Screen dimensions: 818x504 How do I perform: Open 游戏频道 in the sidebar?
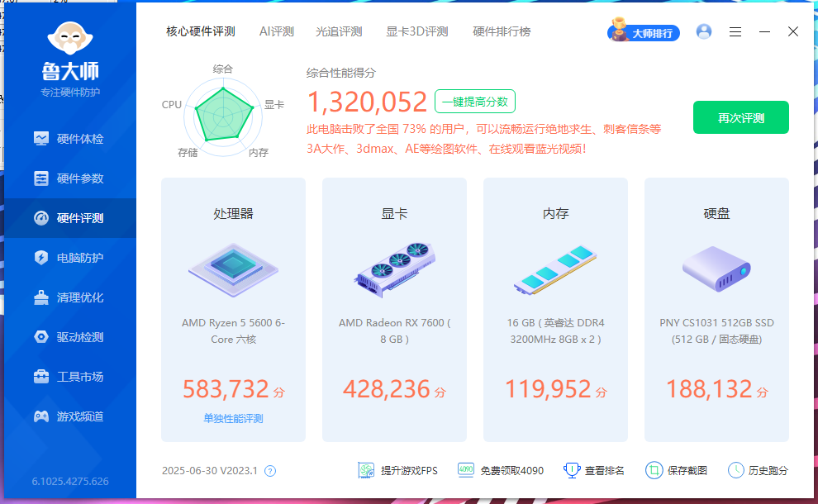(x=70, y=416)
